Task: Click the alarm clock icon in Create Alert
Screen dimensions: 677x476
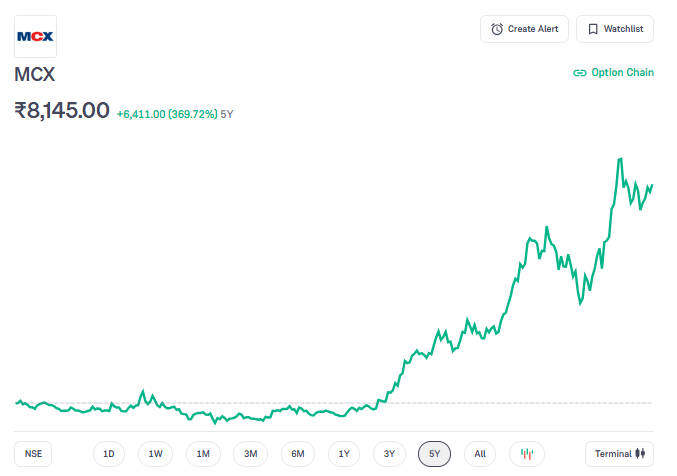Action: tap(497, 29)
